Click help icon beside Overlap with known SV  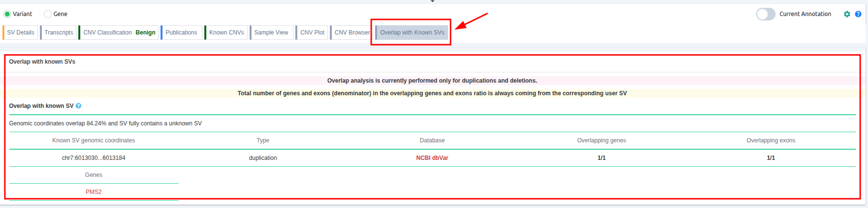(79, 106)
